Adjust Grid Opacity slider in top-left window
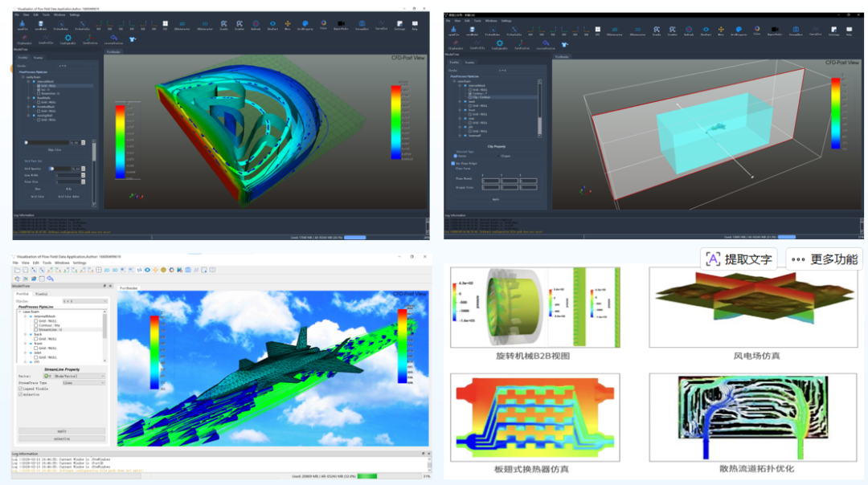This screenshot has width=868, height=485. [59, 169]
